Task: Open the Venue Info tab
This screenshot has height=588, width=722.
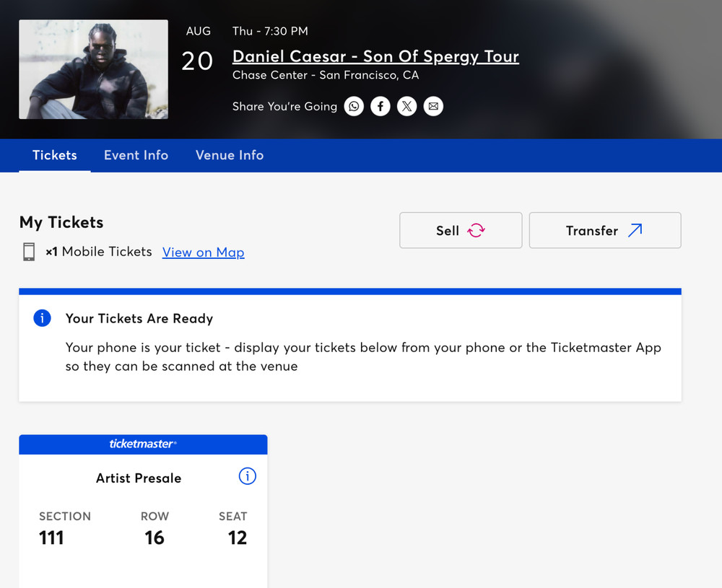Action: click(x=229, y=155)
